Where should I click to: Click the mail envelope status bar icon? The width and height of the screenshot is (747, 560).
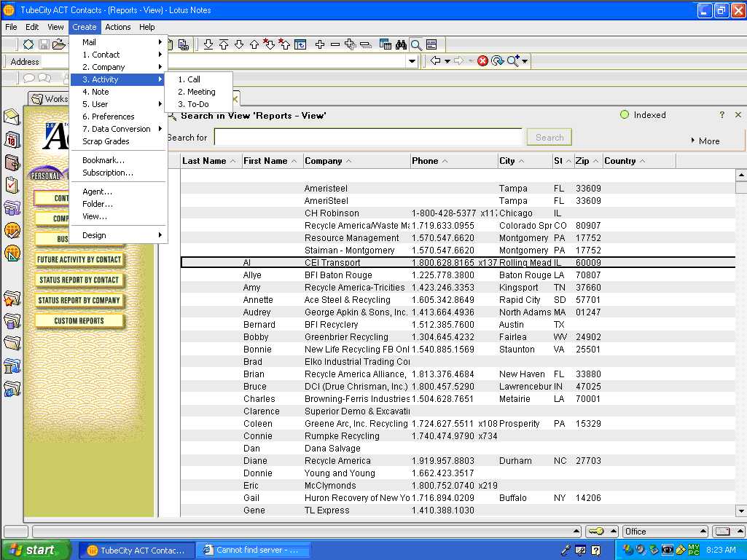tap(722, 531)
